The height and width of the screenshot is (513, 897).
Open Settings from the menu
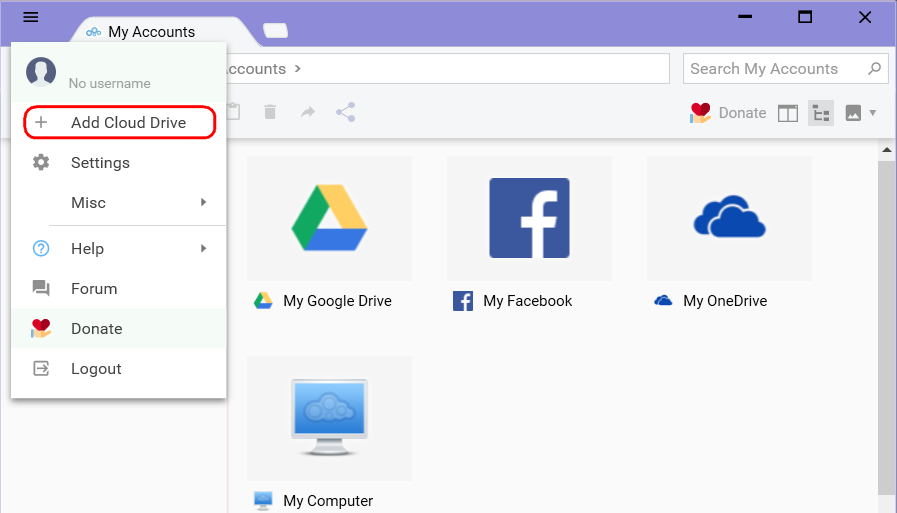coord(118,162)
